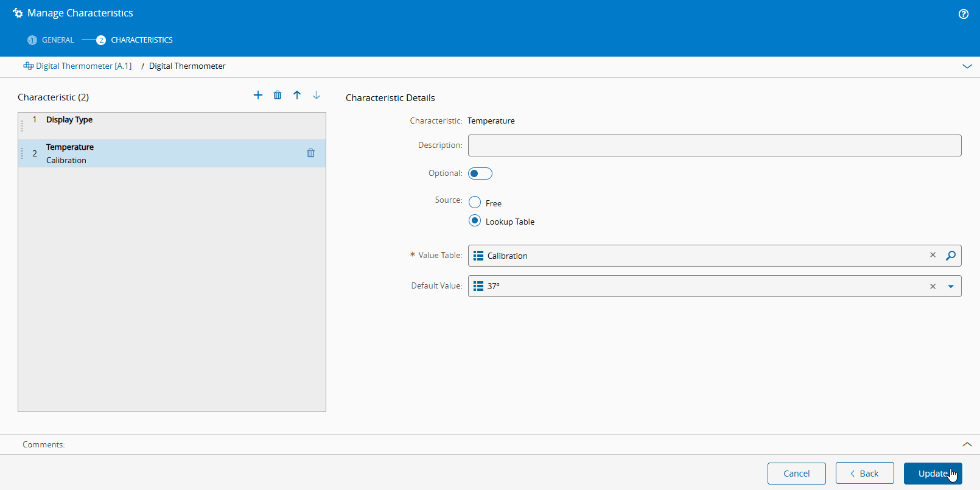Toggle the Optional switch

pos(480,173)
